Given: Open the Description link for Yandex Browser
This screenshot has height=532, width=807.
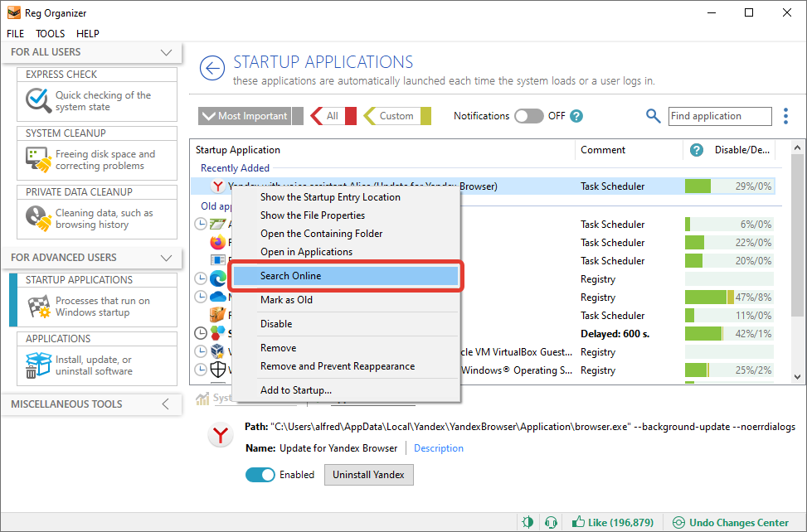Looking at the screenshot, I should 438,447.
